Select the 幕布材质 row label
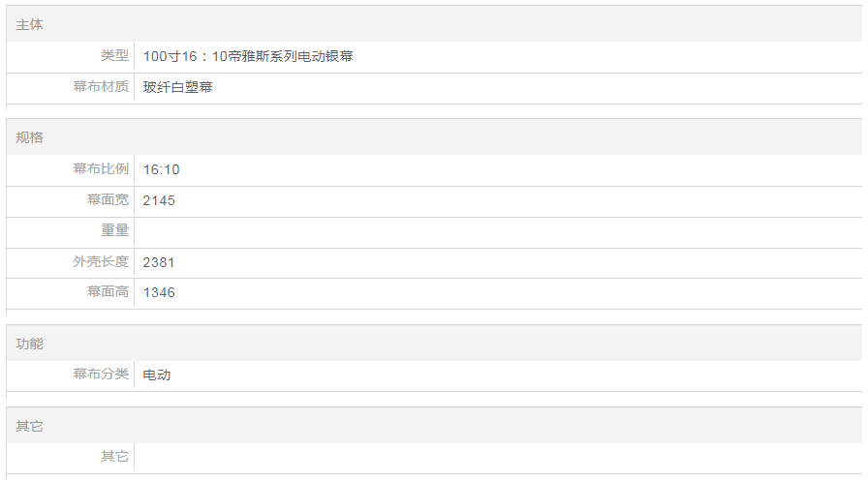Image resolution: width=868 pixels, height=480 pixels. tap(101, 87)
